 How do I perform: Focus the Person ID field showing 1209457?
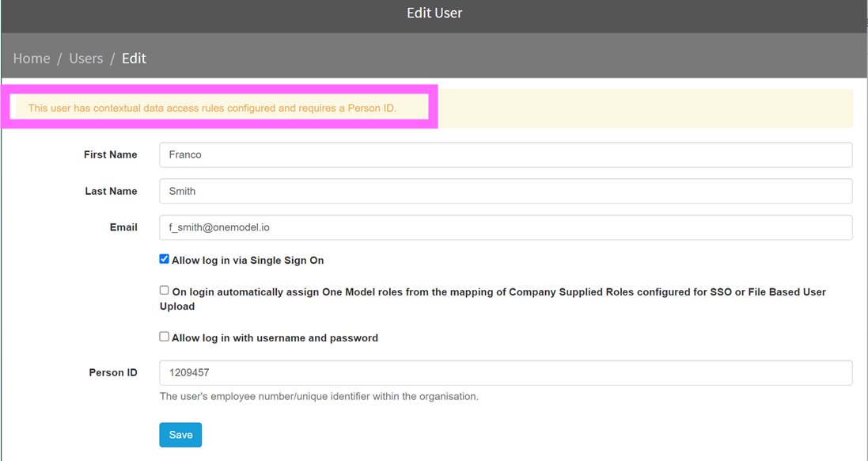[x=506, y=373]
